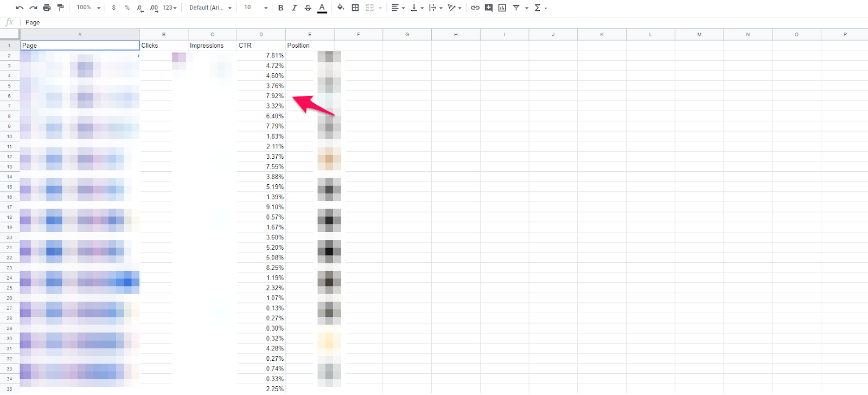Select row 6 header
Image resolution: width=868 pixels, height=395 pixels.
(x=10, y=96)
